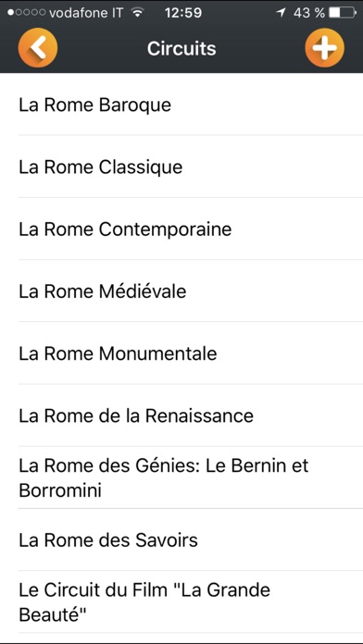Screen dimensions: 363x644
Task: Tap the 12:59 clock in status bar
Action: (183, 13)
